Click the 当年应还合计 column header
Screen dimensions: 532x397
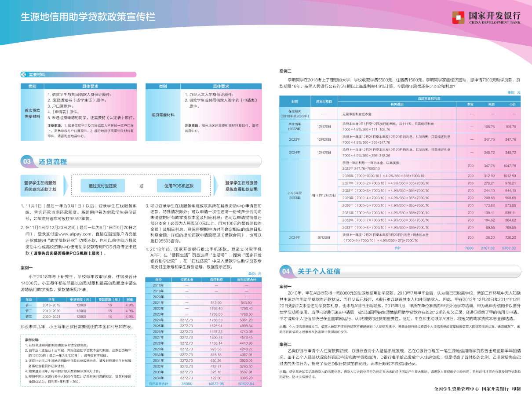[246, 280]
